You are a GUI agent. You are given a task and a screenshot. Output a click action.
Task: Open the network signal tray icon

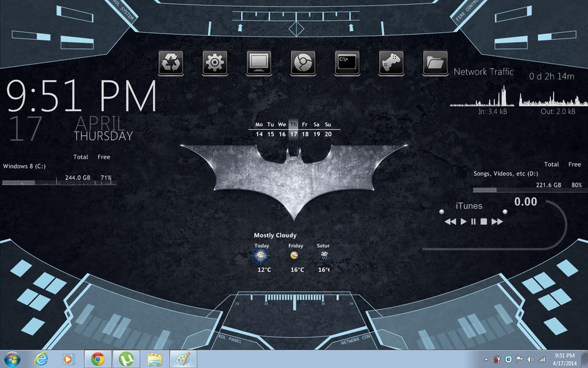(541, 360)
